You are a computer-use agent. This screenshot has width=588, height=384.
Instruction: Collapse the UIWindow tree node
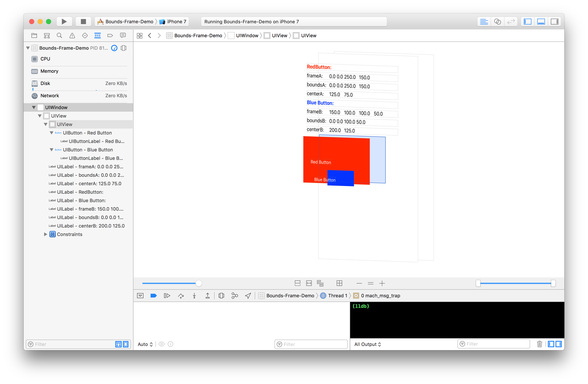(x=34, y=107)
